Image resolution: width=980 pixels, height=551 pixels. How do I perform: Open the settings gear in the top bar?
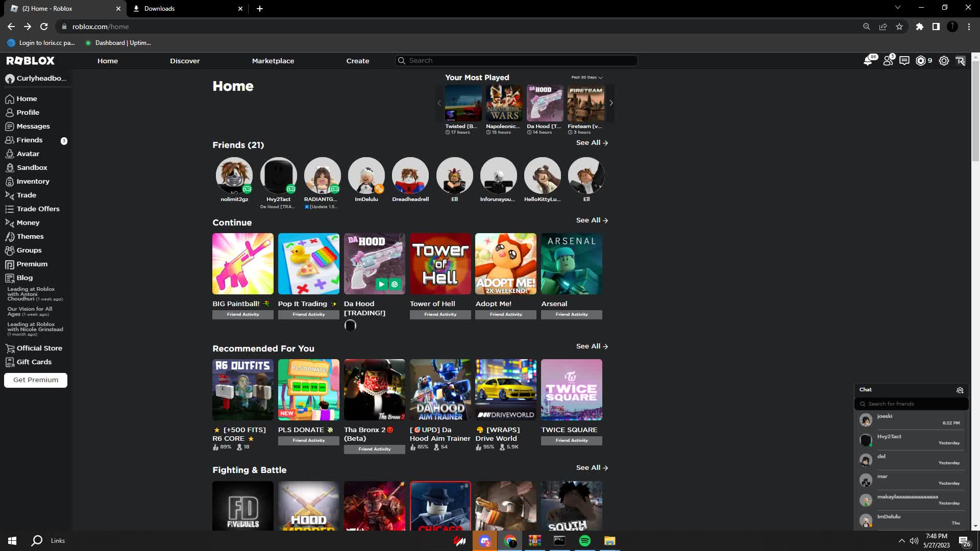coord(944,61)
